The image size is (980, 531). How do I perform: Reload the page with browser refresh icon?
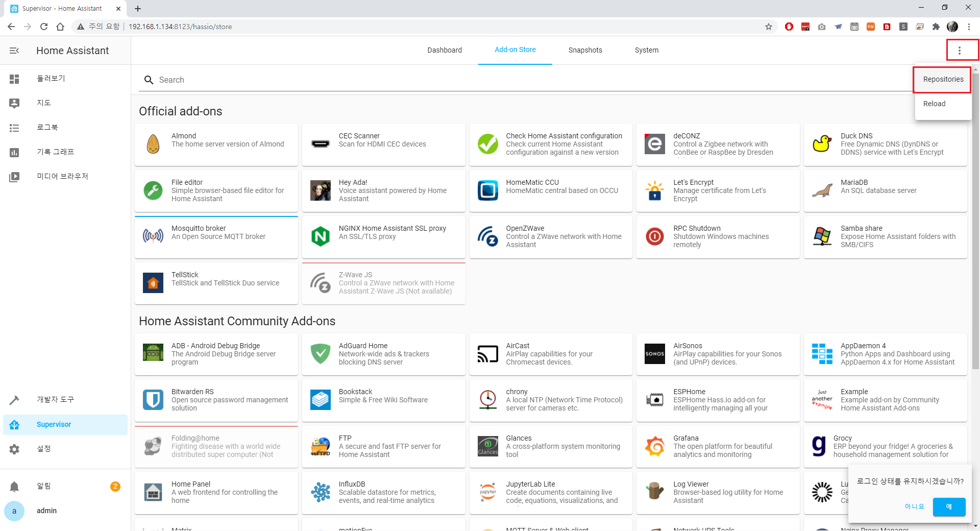click(44, 27)
